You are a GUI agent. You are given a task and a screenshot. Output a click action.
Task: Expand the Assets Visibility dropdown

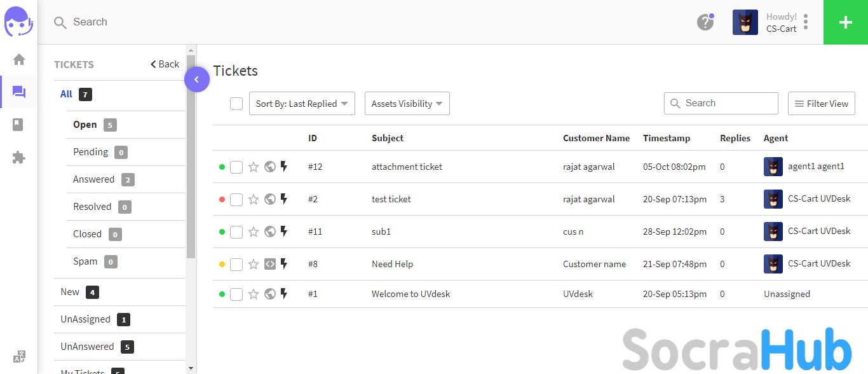(407, 104)
